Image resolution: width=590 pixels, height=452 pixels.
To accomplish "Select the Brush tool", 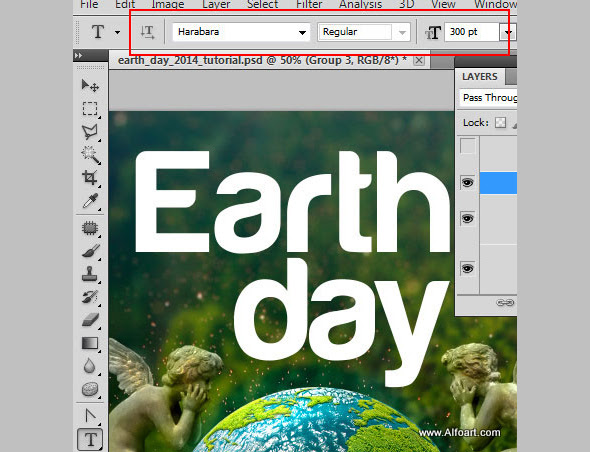I will (90, 251).
